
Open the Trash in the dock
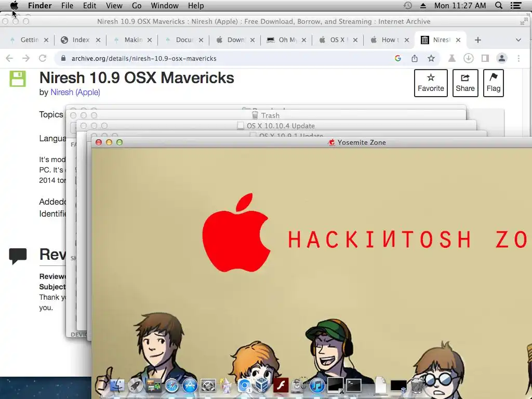click(x=417, y=385)
